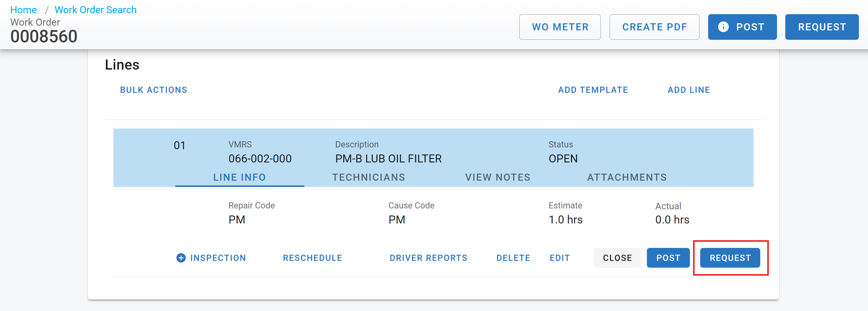Edit line 01 using EDIT
This screenshot has width=868, height=311.
point(560,258)
